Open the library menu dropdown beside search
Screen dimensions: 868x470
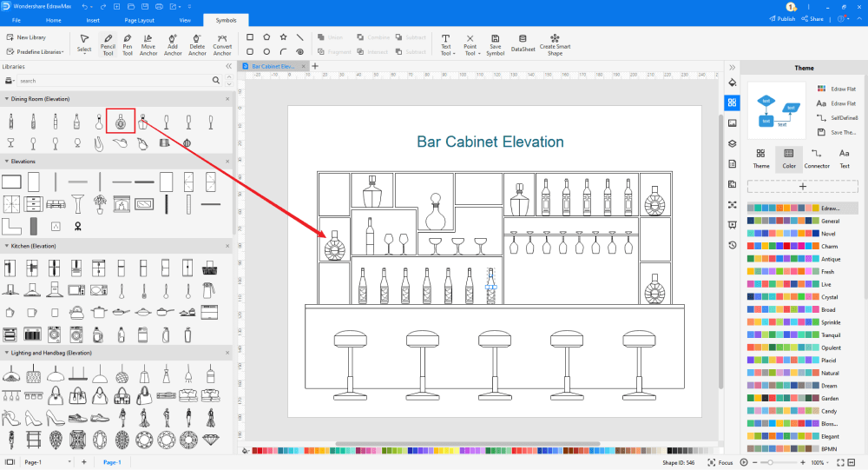point(10,81)
